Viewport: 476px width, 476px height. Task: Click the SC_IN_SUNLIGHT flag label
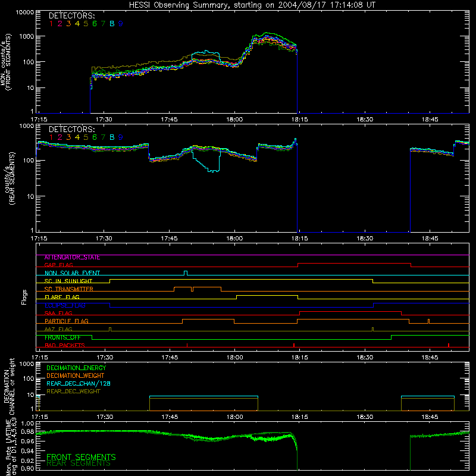[68, 281]
